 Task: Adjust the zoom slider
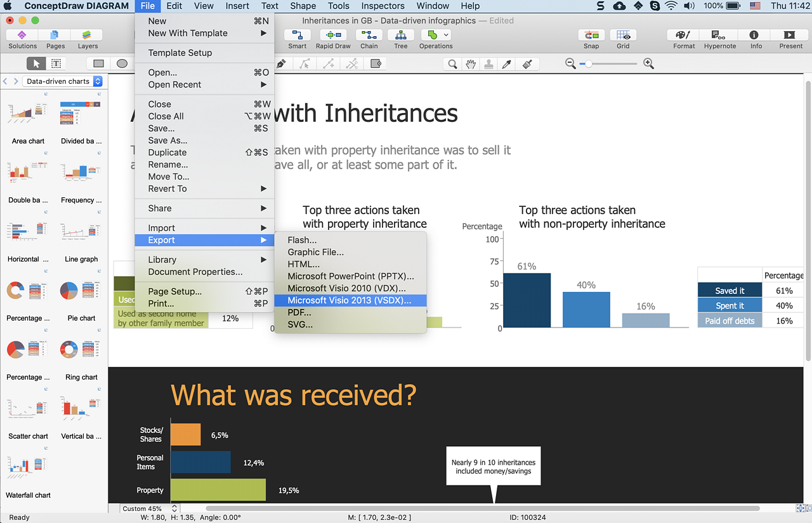pyautogui.click(x=589, y=63)
